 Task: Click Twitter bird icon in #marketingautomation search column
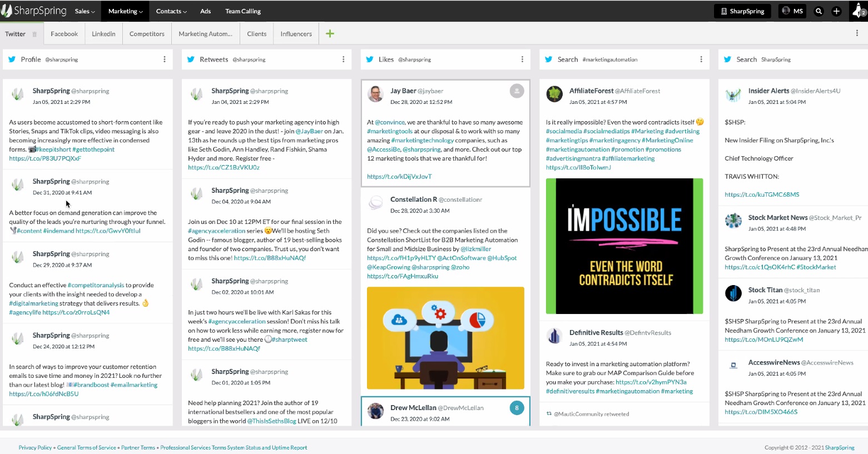click(x=549, y=59)
